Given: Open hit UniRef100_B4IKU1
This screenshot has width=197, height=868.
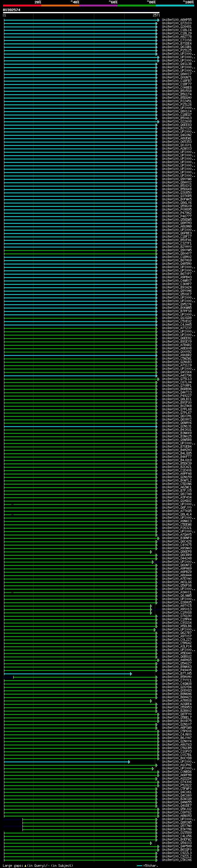Looking at the screenshot, I should pos(177,430).
